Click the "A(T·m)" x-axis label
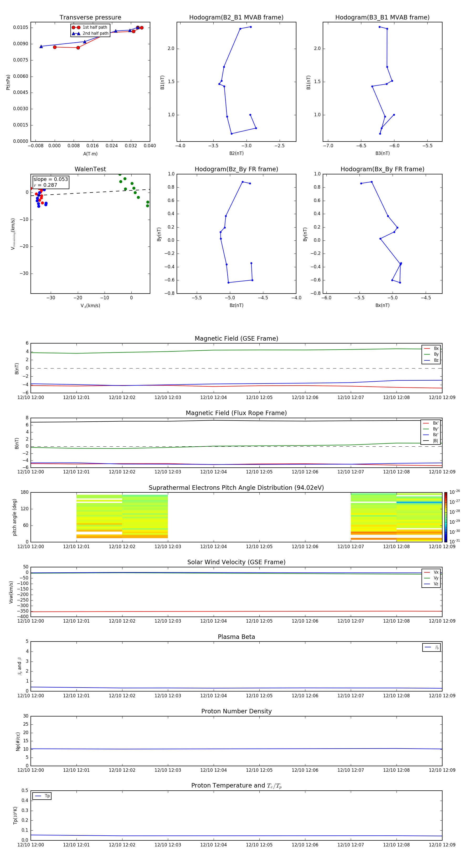Viewport: 473px width, 868px height. [x=90, y=154]
